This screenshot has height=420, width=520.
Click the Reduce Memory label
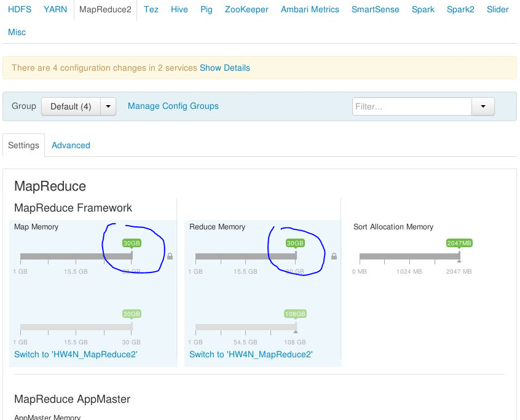(x=217, y=227)
